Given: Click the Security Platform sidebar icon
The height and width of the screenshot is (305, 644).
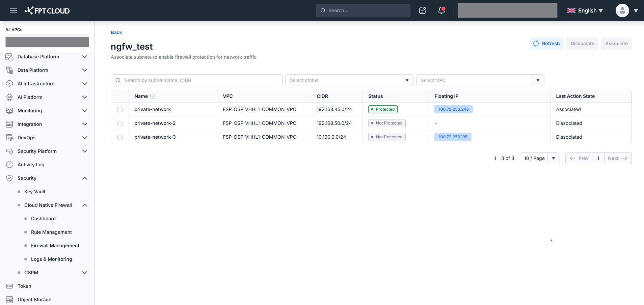Looking at the screenshot, I should point(9,151).
